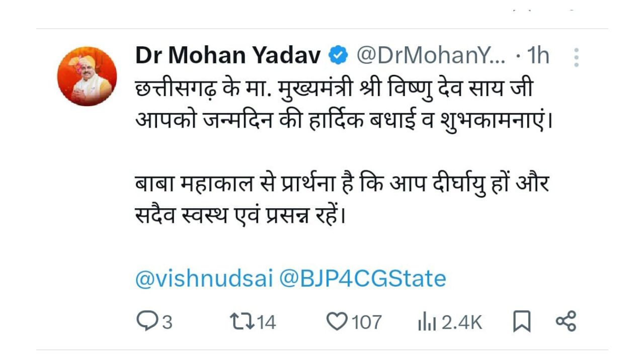Viewport: 644px width, 362px height.
Task: Click the blue verified badge
Action: pos(339,56)
